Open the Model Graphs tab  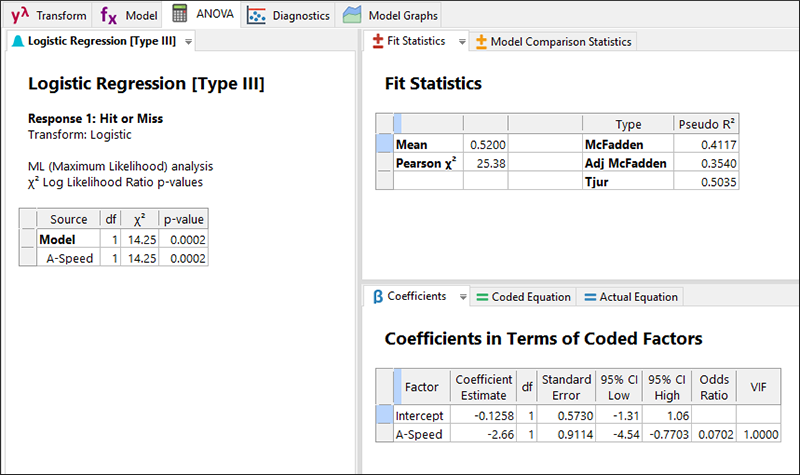[400, 16]
